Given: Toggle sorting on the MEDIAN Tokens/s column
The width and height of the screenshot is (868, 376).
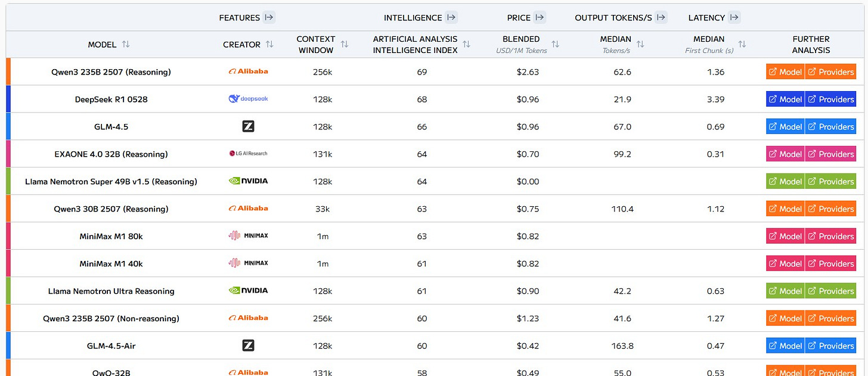Looking at the screenshot, I should pos(640,44).
